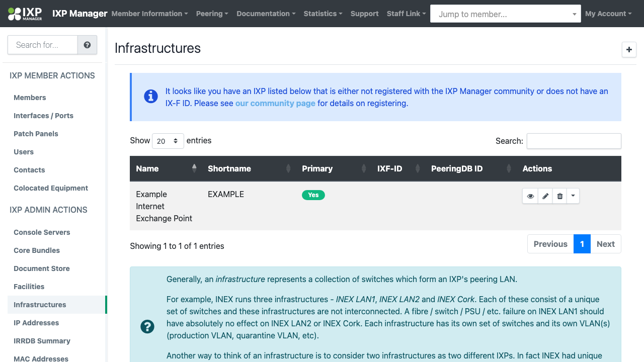The image size is (644, 362).
Task: Open Users in the sidebar
Action: click(x=24, y=152)
